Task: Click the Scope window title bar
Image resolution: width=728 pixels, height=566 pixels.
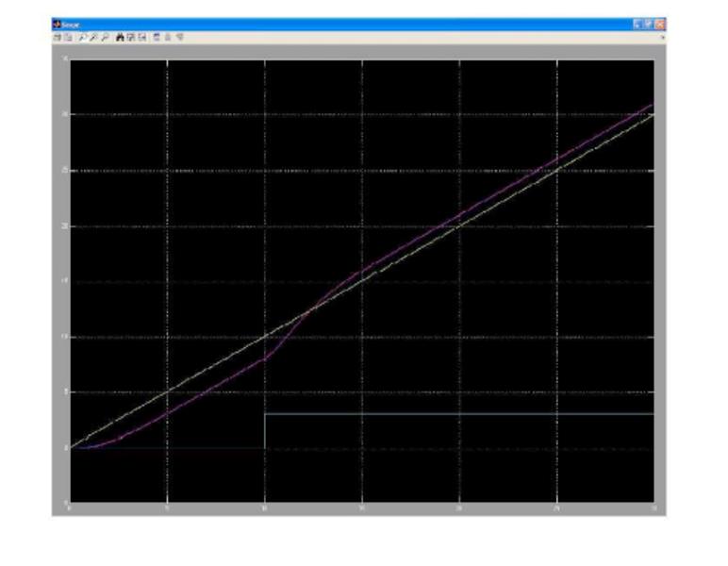Action: pyautogui.click(x=330, y=25)
